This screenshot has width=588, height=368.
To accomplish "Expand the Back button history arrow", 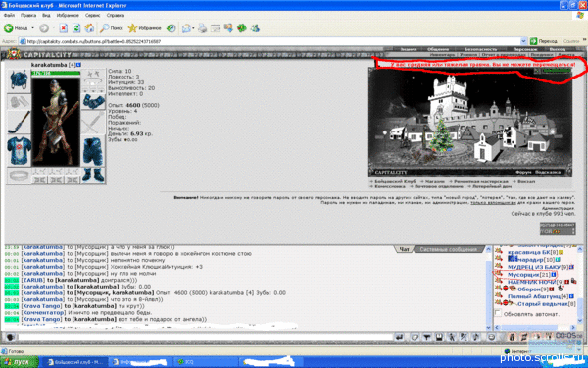I will [32, 28].
